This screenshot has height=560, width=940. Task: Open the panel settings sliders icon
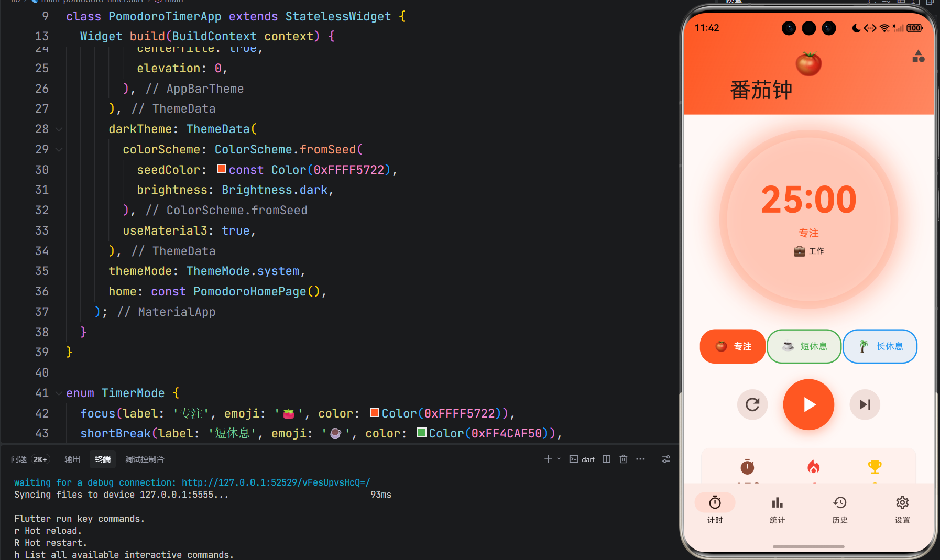666,459
